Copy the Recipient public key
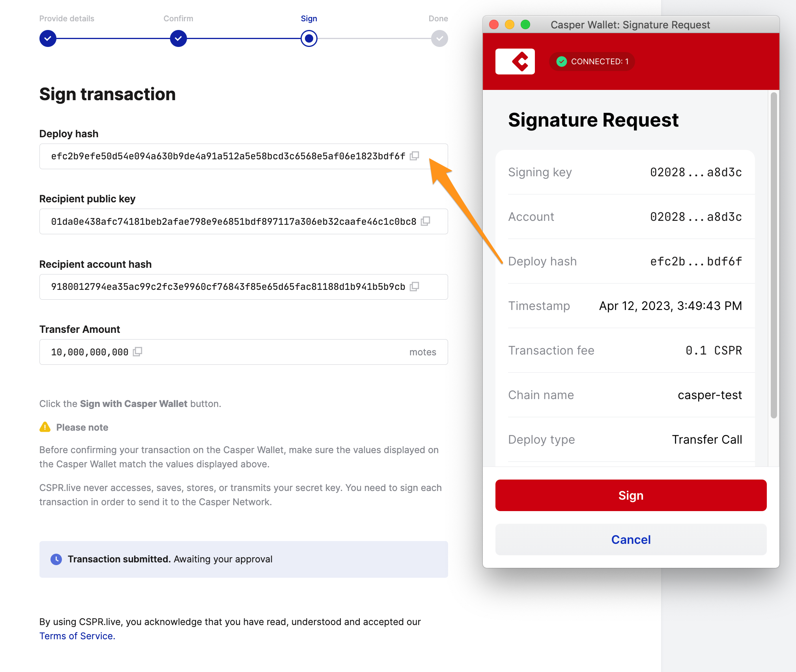Screen dimensions: 796x672 click(x=425, y=221)
